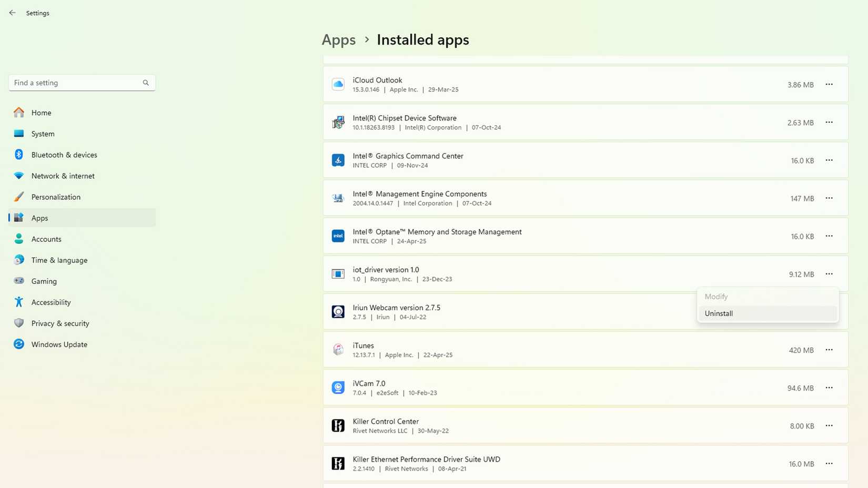The width and height of the screenshot is (868, 488).
Task: Click the back arrow next to Settings
Action: pyautogui.click(x=13, y=13)
